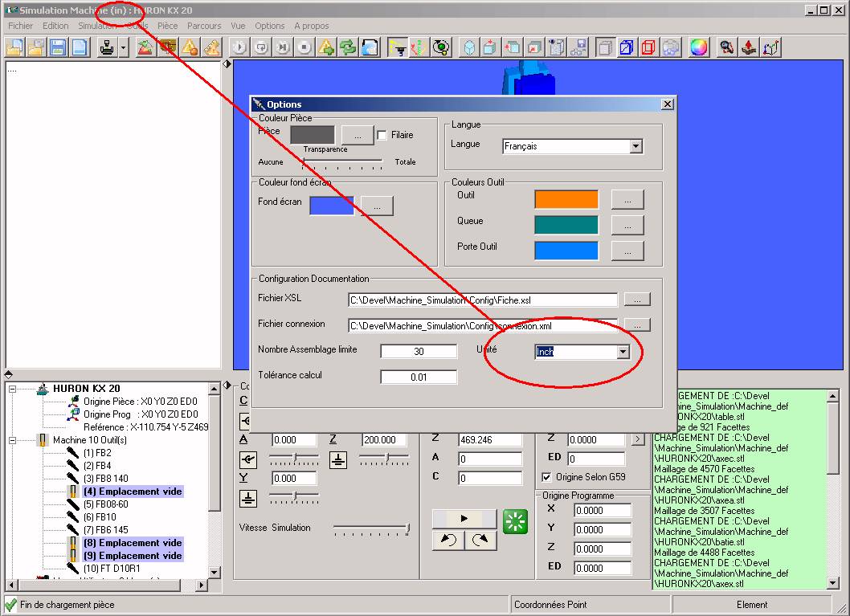
Task: Click the browse button for Pièce color
Action: click(x=358, y=135)
